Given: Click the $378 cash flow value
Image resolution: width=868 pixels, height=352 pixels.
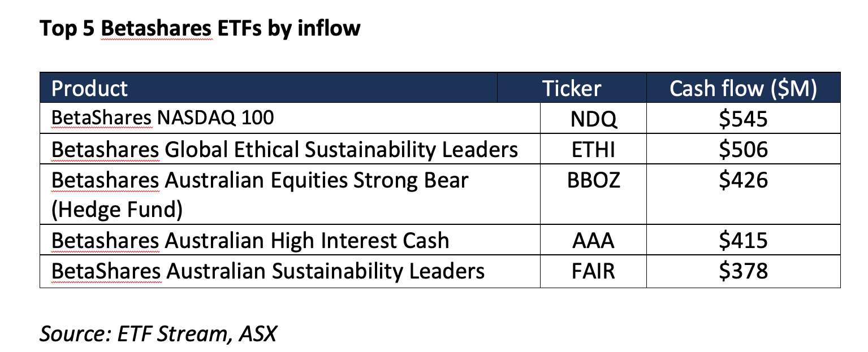Looking at the screenshot, I should [743, 271].
